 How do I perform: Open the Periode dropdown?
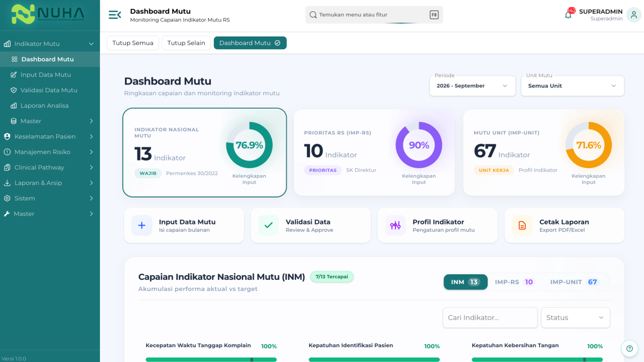tap(473, 86)
